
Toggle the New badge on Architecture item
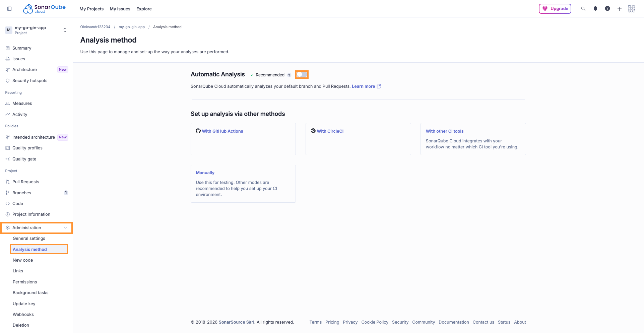[x=62, y=69]
